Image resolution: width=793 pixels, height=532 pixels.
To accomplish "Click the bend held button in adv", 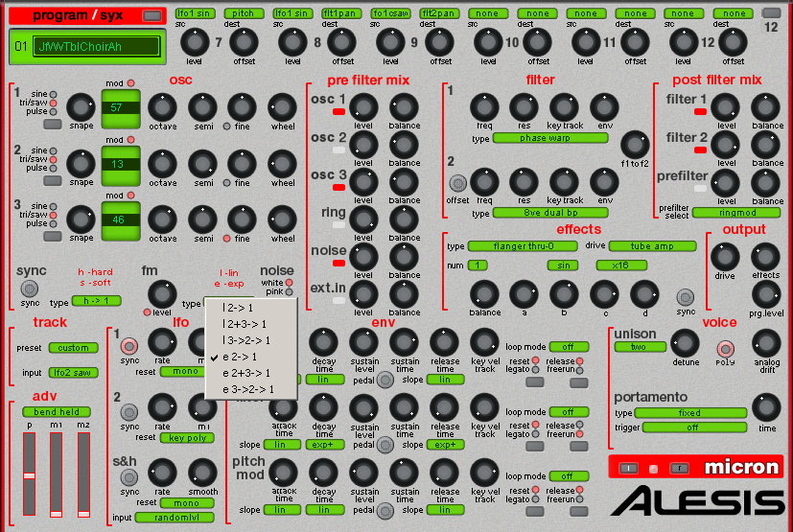I will [57, 412].
